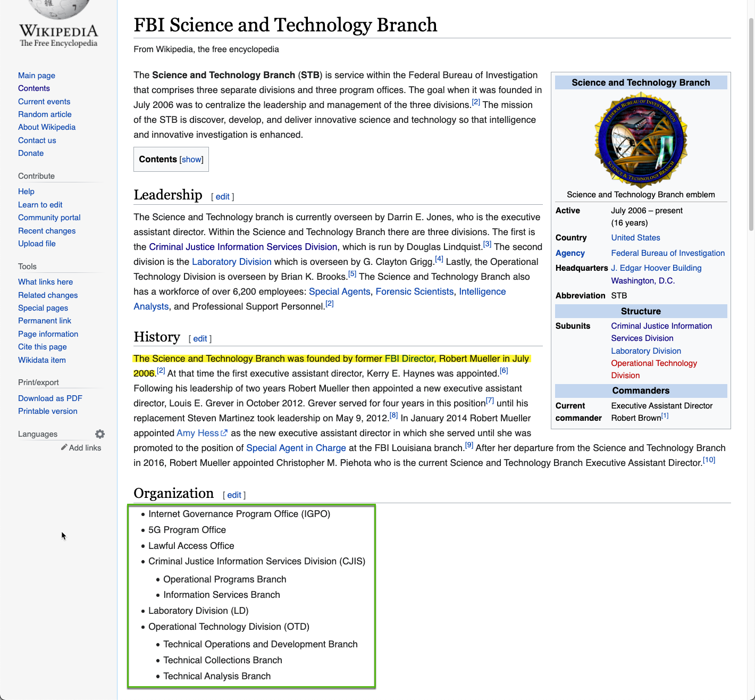Viewport: 755px width, 700px height.
Task: Visit the Community portal
Action: pyautogui.click(x=49, y=218)
